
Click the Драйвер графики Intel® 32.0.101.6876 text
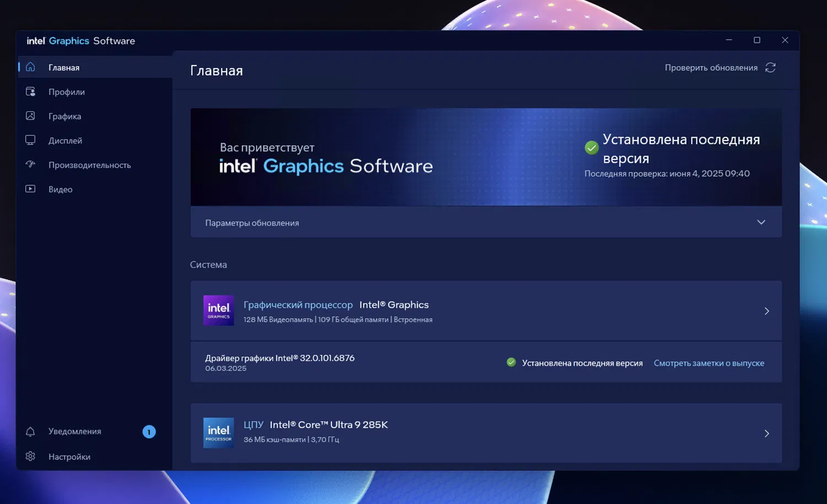[x=280, y=358]
